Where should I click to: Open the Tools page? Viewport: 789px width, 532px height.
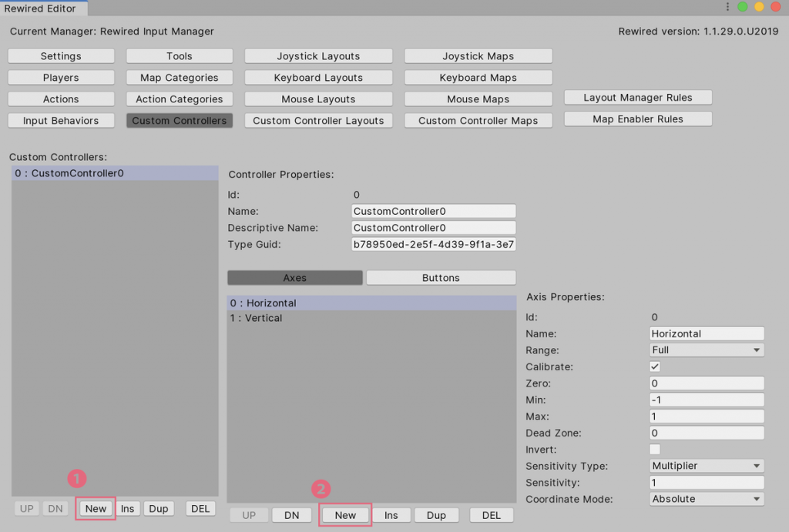point(180,55)
